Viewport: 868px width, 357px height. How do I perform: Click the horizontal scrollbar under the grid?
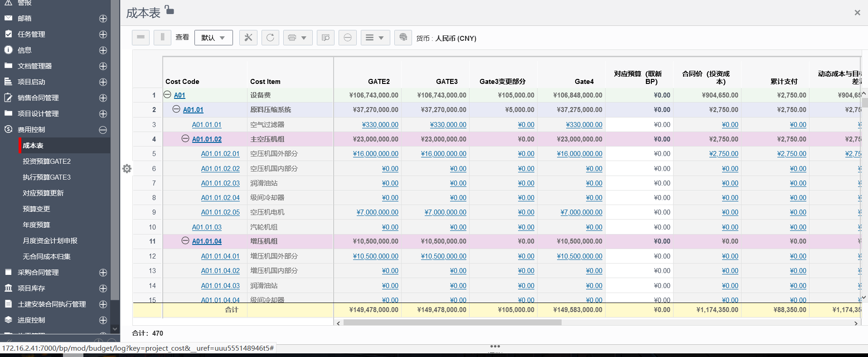click(x=452, y=323)
